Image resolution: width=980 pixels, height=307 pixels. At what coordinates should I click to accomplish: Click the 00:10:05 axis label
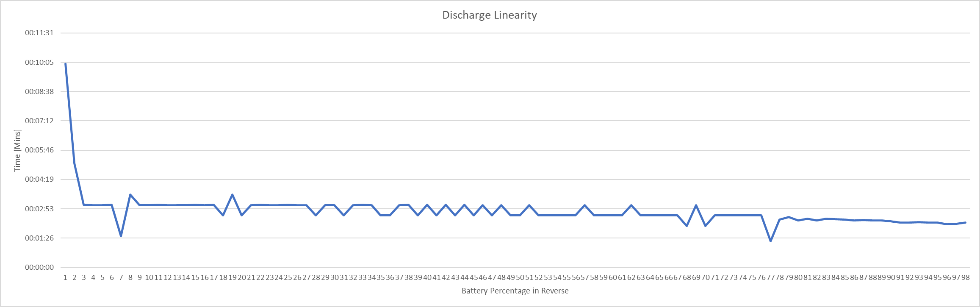[39, 62]
